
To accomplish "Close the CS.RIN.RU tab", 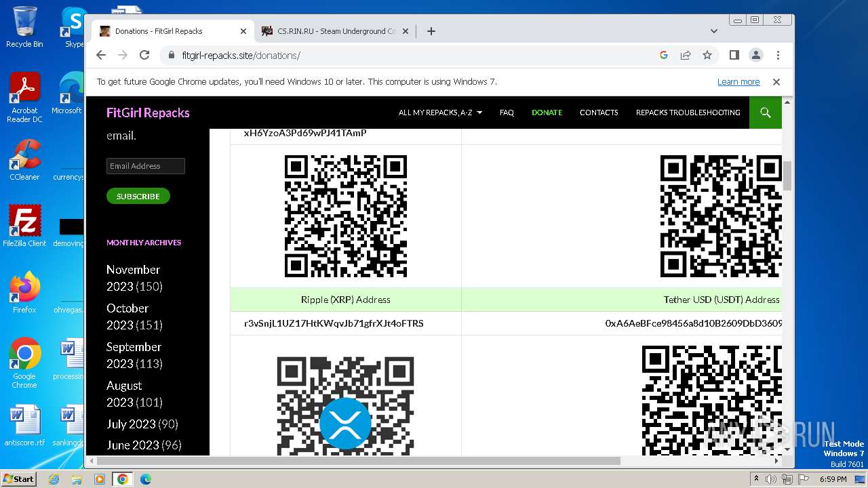I will pos(406,31).
